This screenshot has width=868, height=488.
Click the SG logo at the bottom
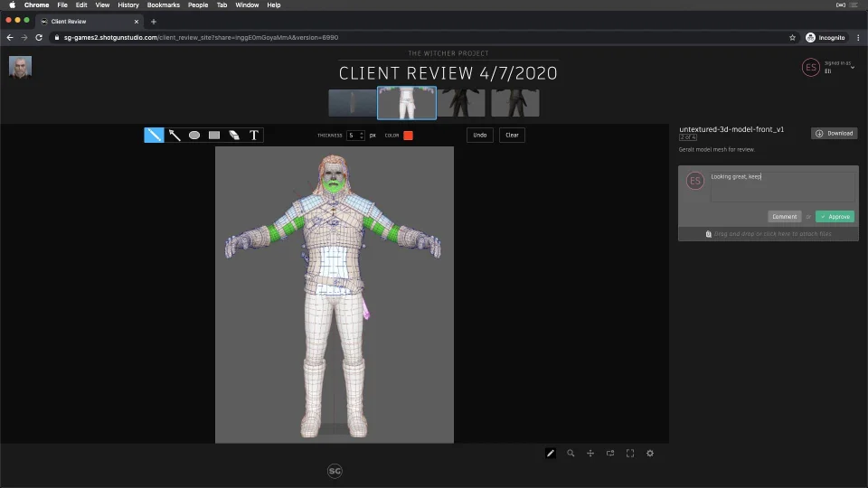[335, 471]
